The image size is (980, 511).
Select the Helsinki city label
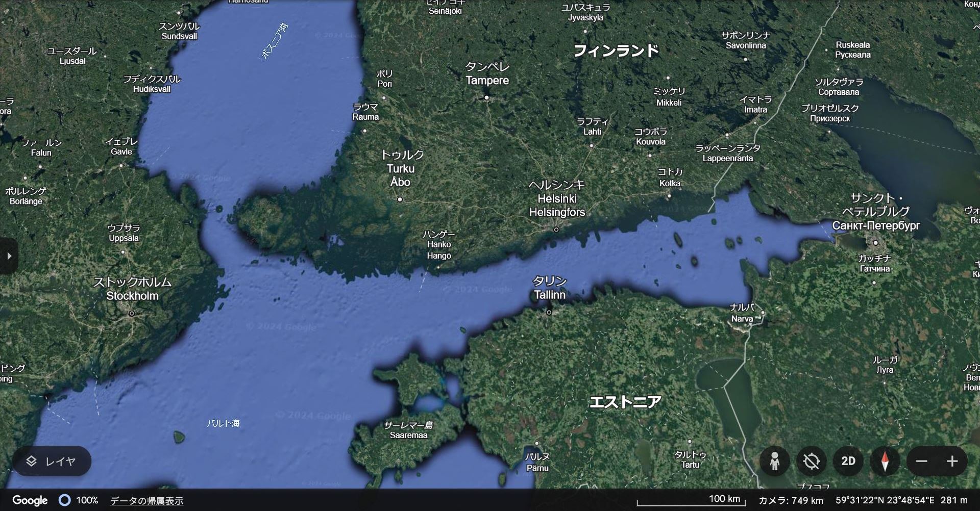(557, 198)
